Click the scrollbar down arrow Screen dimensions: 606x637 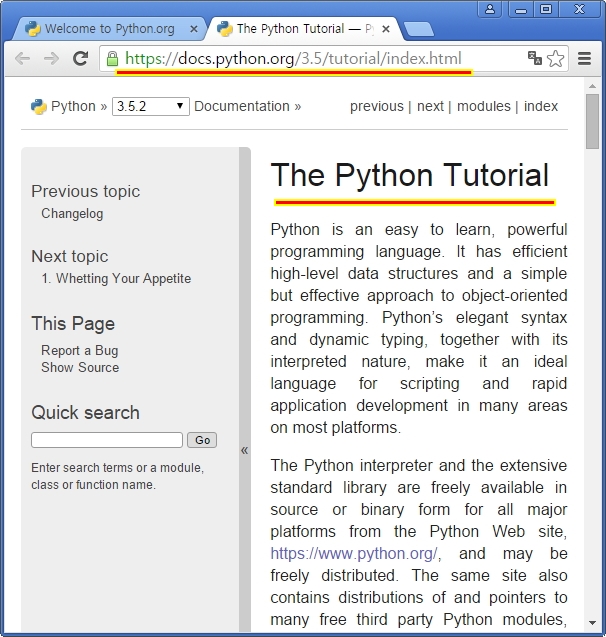coord(592,623)
